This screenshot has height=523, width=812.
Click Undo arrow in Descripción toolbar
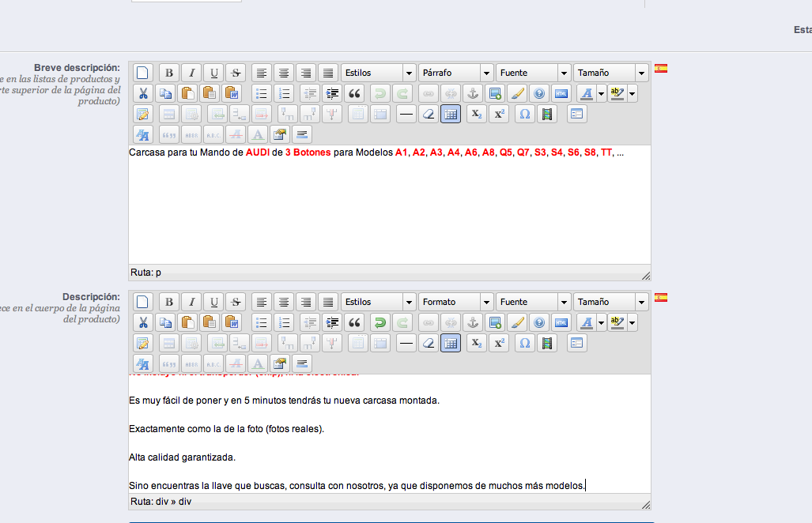(x=380, y=323)
